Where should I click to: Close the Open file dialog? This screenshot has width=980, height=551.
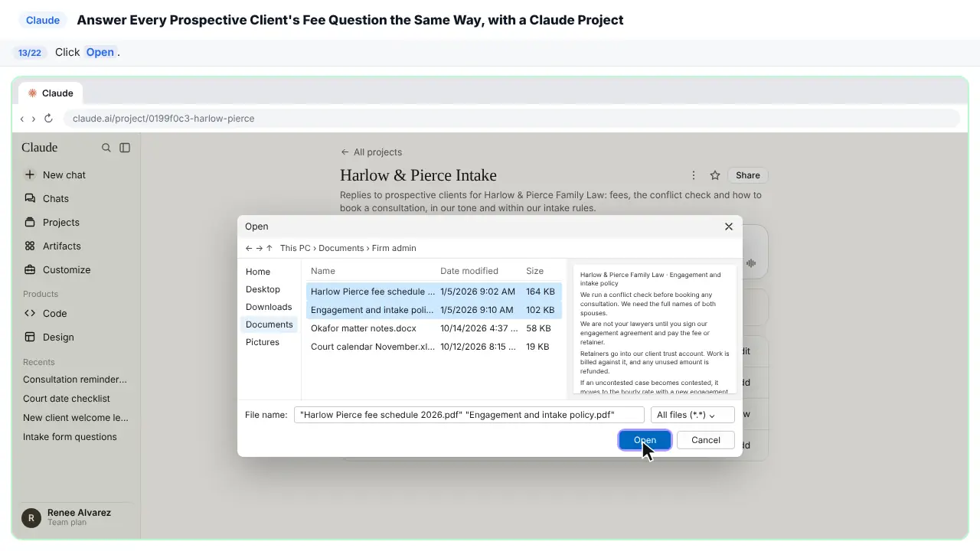point(729,227)
